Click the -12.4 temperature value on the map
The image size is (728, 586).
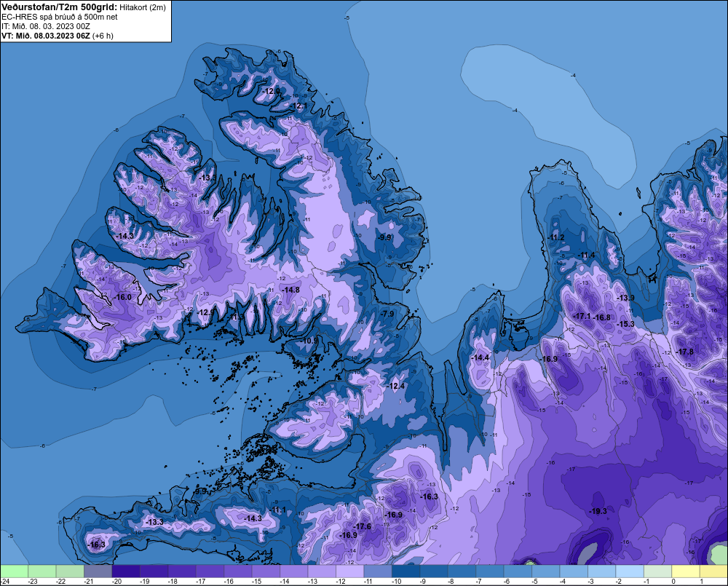396,386
